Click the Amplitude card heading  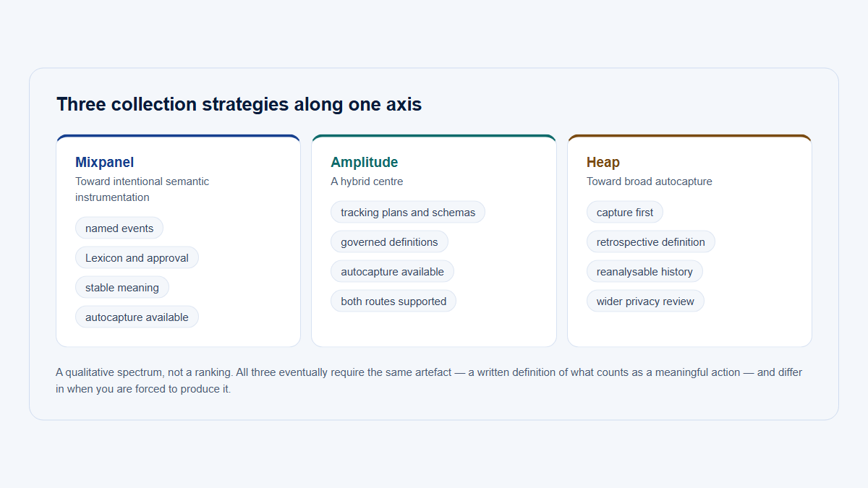365,163
